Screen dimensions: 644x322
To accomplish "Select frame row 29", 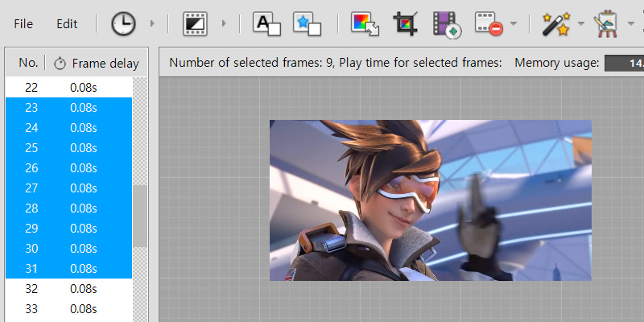I will [69, 229].
